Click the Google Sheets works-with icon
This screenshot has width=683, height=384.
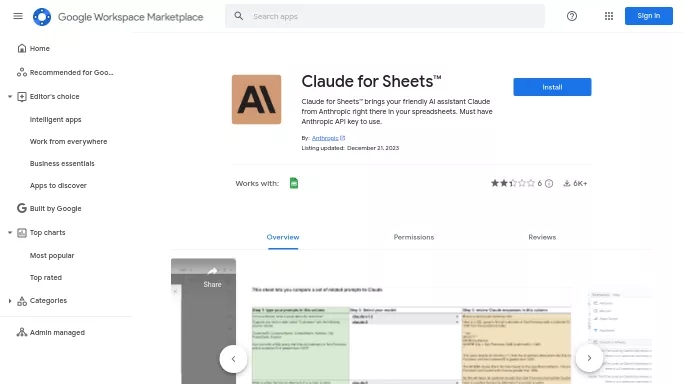click(x=294, y=183)
